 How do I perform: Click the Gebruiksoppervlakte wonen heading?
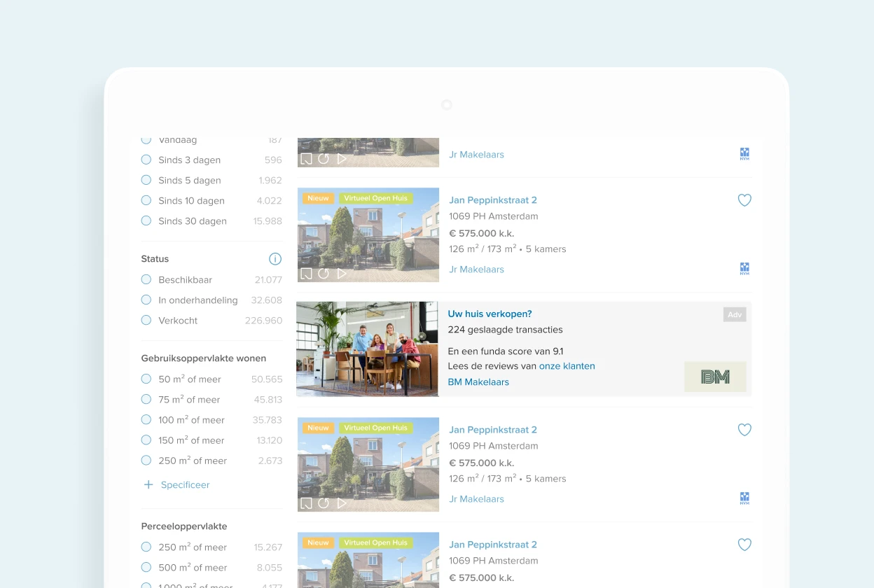tap(204, 358)
